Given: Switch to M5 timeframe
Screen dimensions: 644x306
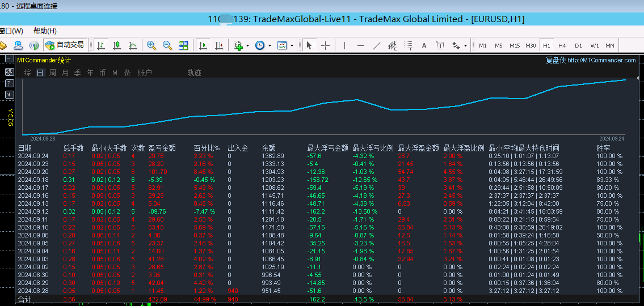Looking at the screenshot, I should tap(499, 45).
